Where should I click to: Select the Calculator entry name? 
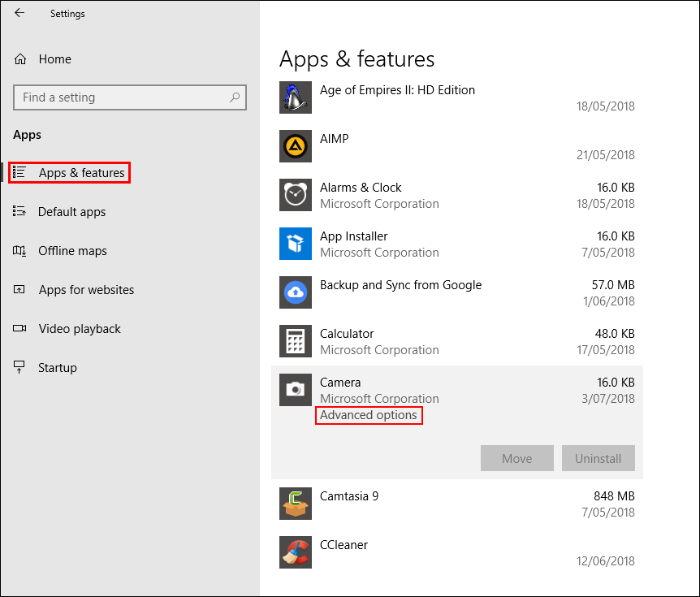pos(347,334)
